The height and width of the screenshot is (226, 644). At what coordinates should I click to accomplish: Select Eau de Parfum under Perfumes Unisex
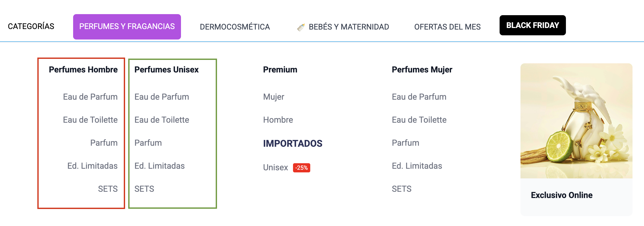pos(162,97)
